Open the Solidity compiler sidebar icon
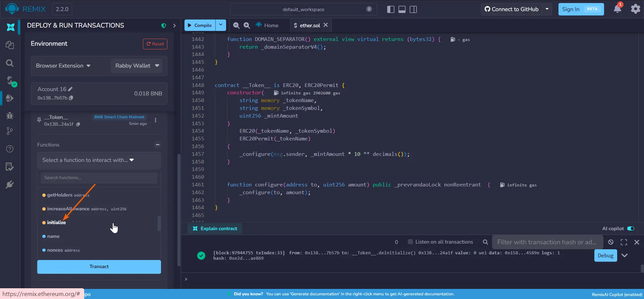Image resolution: width=644 pixels, height=299 pixels. coord(11,81)
